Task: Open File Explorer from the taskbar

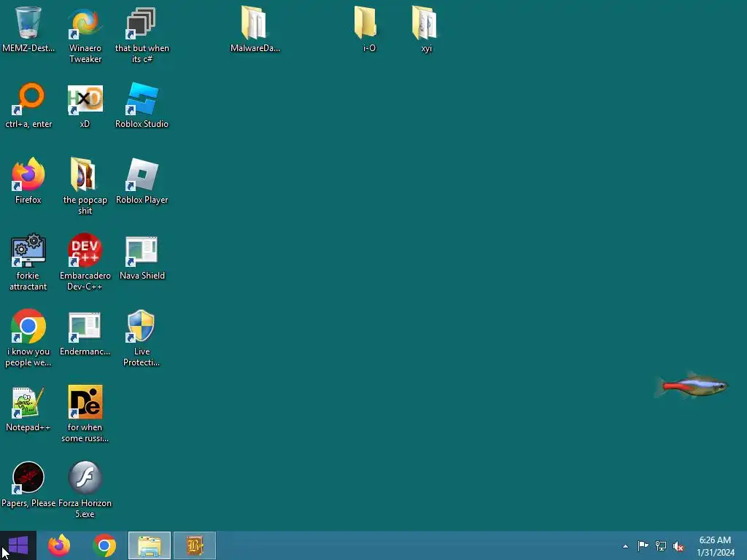Action: point(150,545)
